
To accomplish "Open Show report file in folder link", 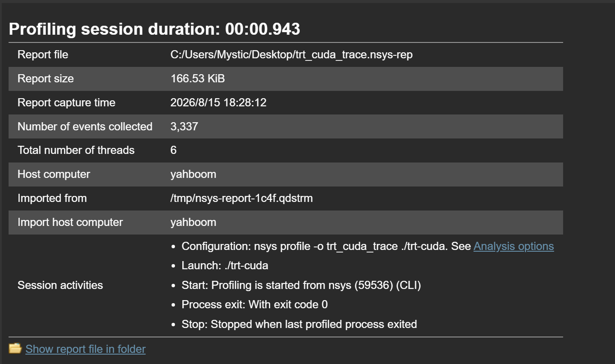I will click(85, 349).
